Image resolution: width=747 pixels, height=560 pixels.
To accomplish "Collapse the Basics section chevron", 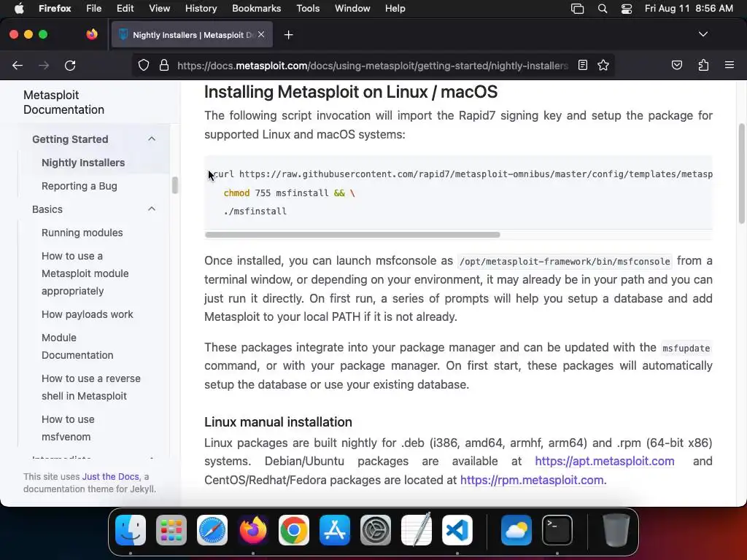I will [x=152, y=209].
